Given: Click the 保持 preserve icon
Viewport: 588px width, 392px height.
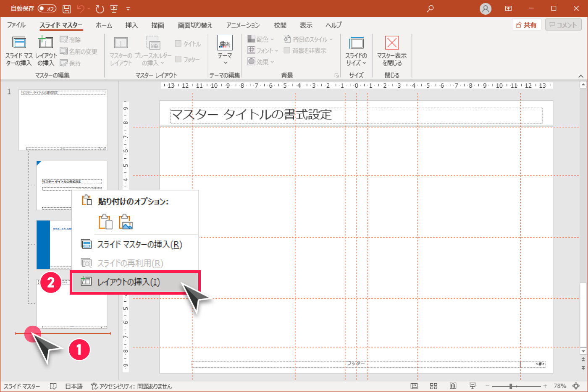Looking at the screenshot, I should tap(64, 63).
